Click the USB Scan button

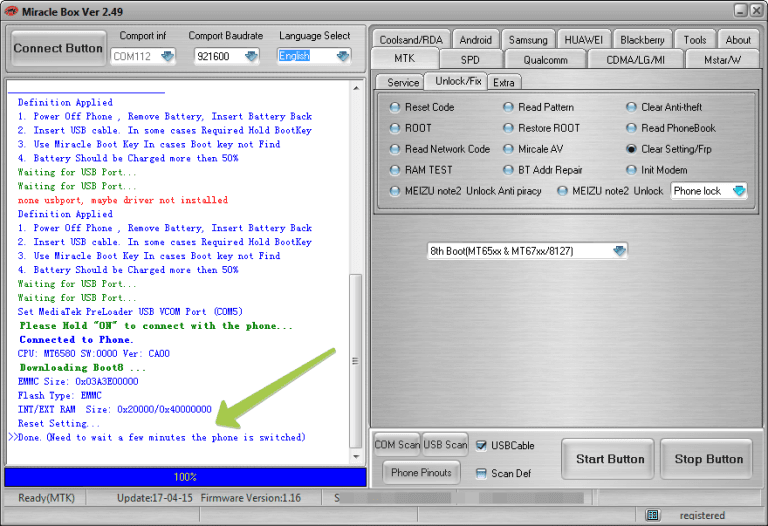[445, 445]
